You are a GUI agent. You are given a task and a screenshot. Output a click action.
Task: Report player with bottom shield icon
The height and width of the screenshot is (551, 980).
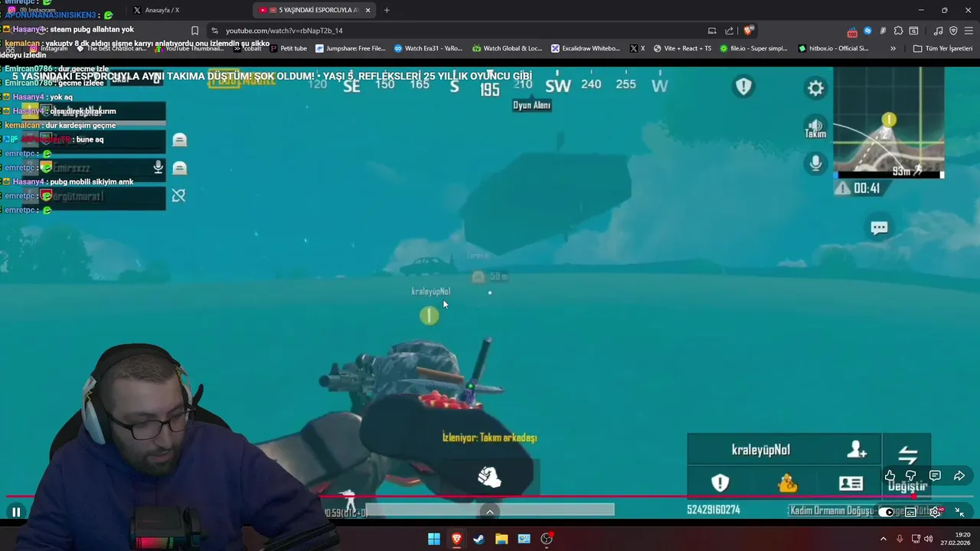pyautogui.click(x=720, y=483)
